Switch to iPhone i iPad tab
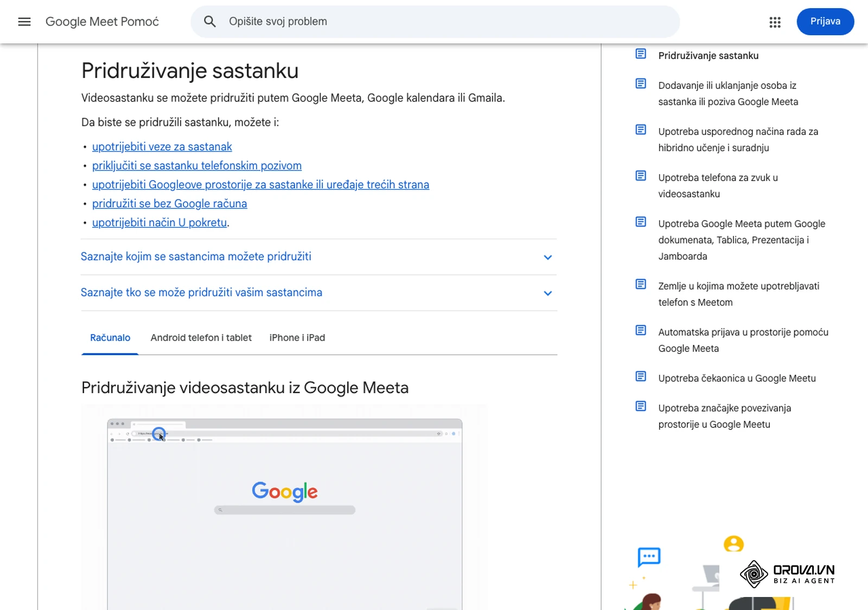 click(297, 338)
